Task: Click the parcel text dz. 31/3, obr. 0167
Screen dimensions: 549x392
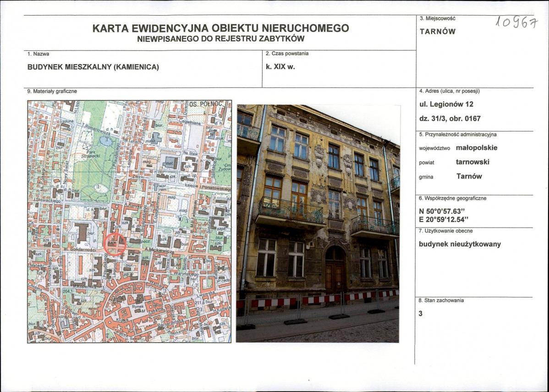Action: click(x=450, y=119)
